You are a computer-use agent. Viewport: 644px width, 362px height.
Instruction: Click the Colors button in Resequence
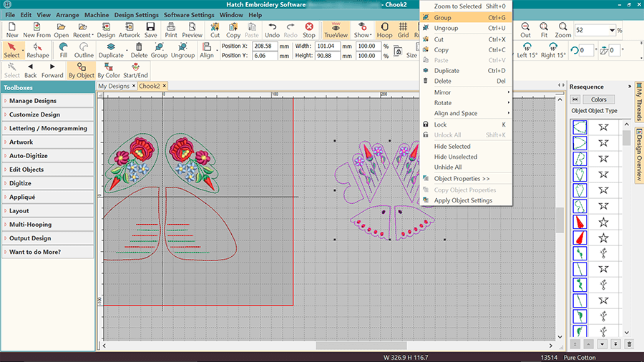(x=598, y=99)
